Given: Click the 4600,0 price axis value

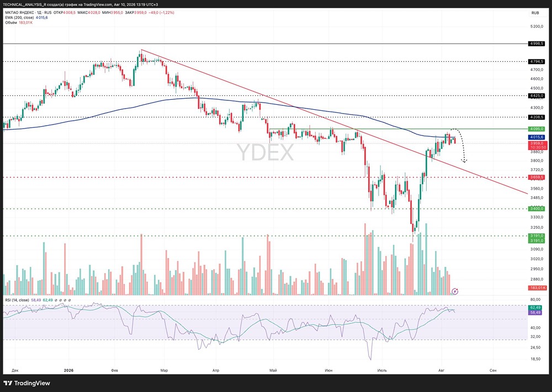Looking at the screenshot, I should 537,79.
